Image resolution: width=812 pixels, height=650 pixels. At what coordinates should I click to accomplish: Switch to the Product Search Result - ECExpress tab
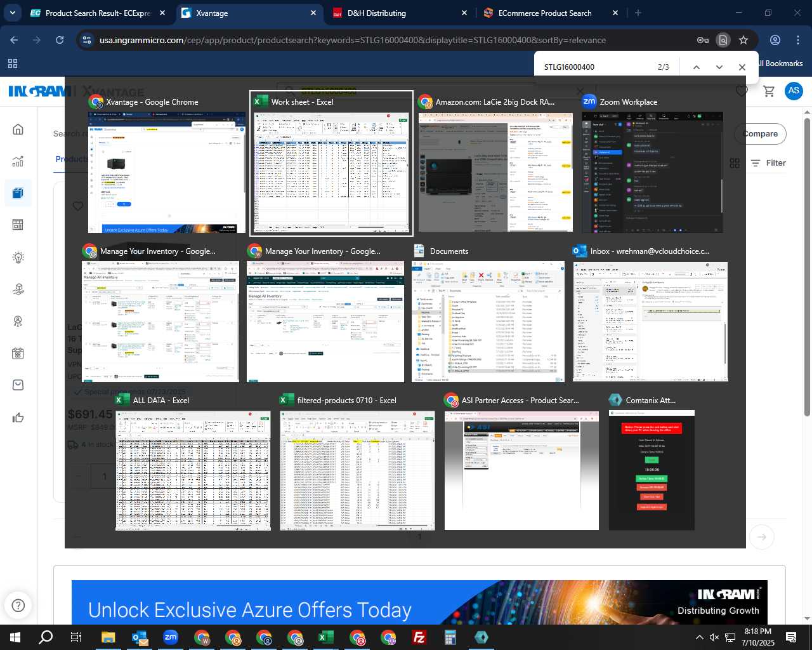click(x=98, y=13)
